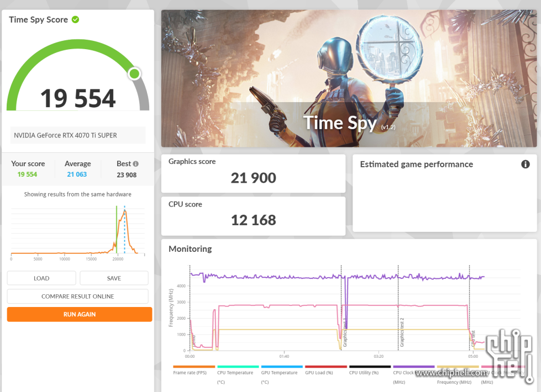Image resolution: width=541 pixels, height=392 pixels.
Task: Open COMPARE RESULT ONLINE
Action: pyautogui.click(x=77, y=296)
